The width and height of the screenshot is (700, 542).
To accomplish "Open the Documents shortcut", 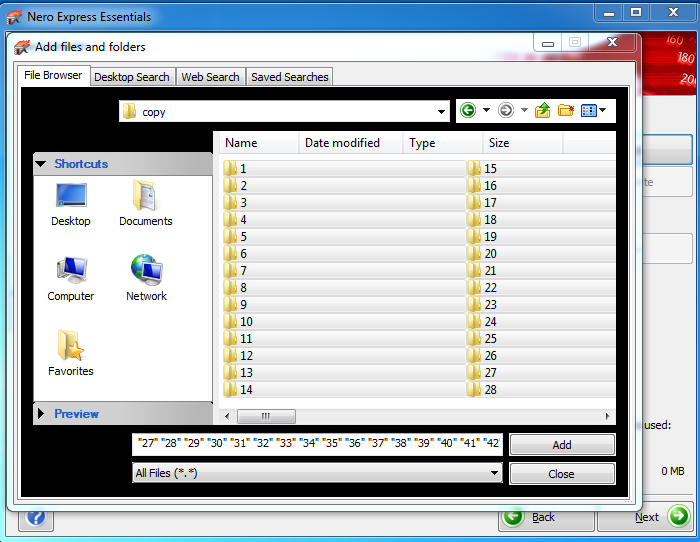I will point(146,203).
